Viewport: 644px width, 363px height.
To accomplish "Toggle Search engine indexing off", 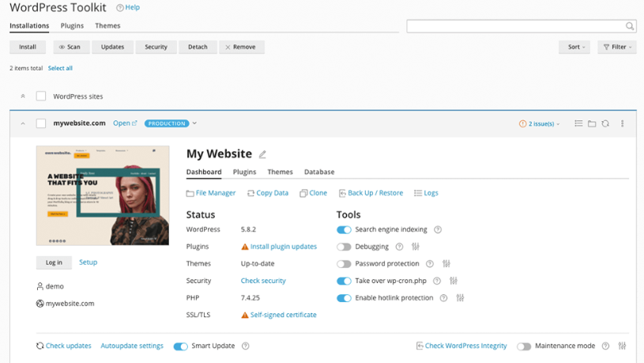I will (344, 230).
